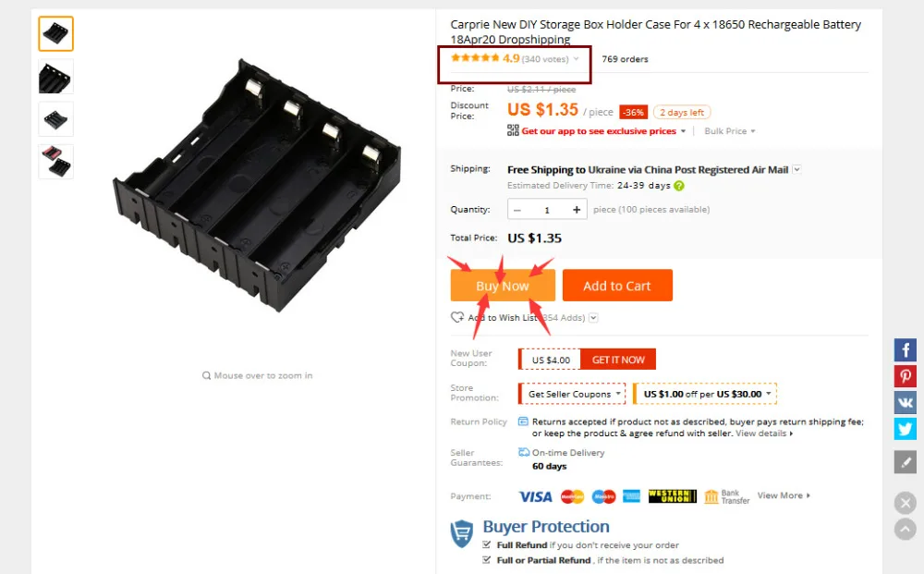Click the back-to-top arrow icon
The height and width of the screenshot is (574, 924).
coord(906,530)
